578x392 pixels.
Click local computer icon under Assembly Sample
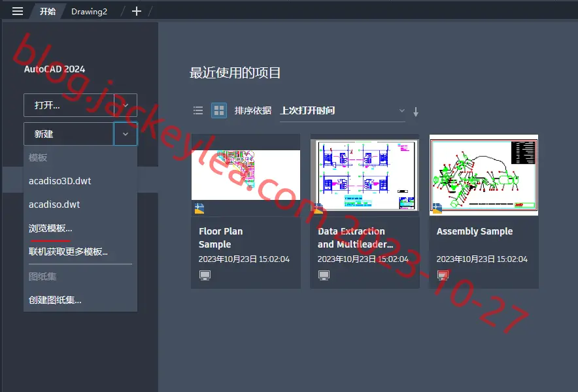(443, 275)
